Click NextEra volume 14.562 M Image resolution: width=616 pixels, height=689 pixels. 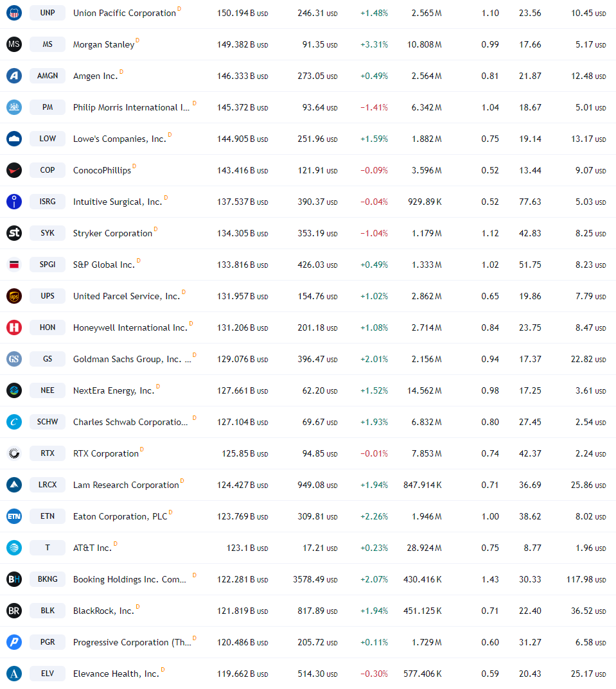pyautogui.click(x=425, y=390)
